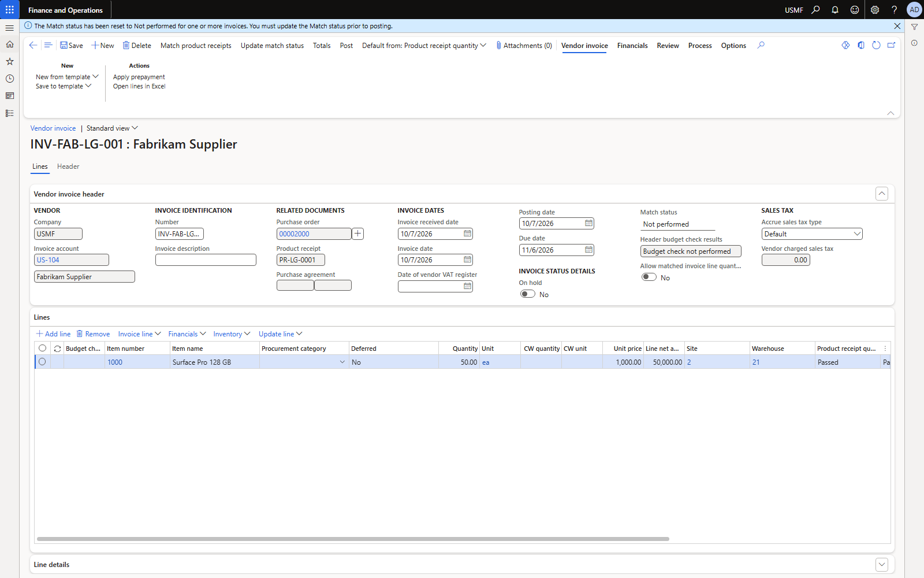
Task: Click the search magnifier in top bar
Action: coord(815,10)
